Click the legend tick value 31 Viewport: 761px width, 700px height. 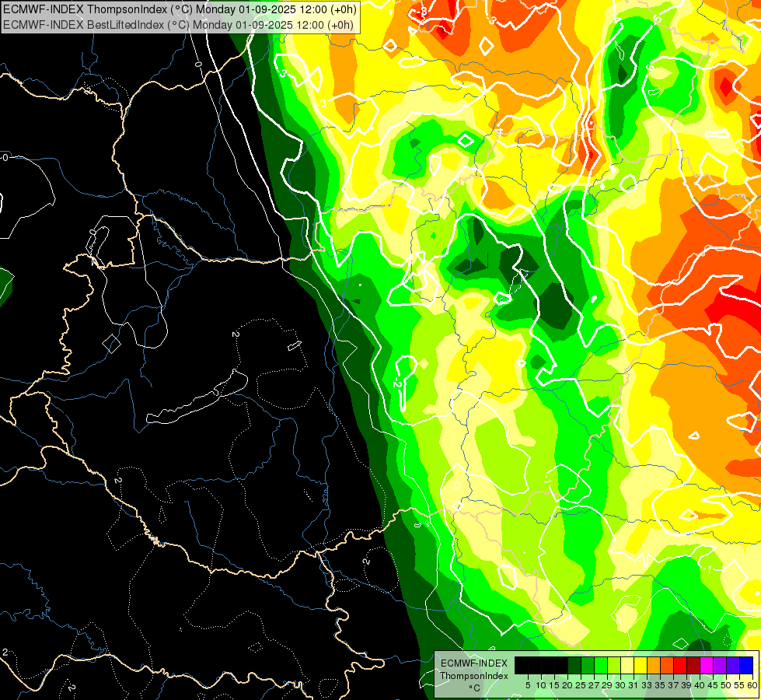coord(634,685)
